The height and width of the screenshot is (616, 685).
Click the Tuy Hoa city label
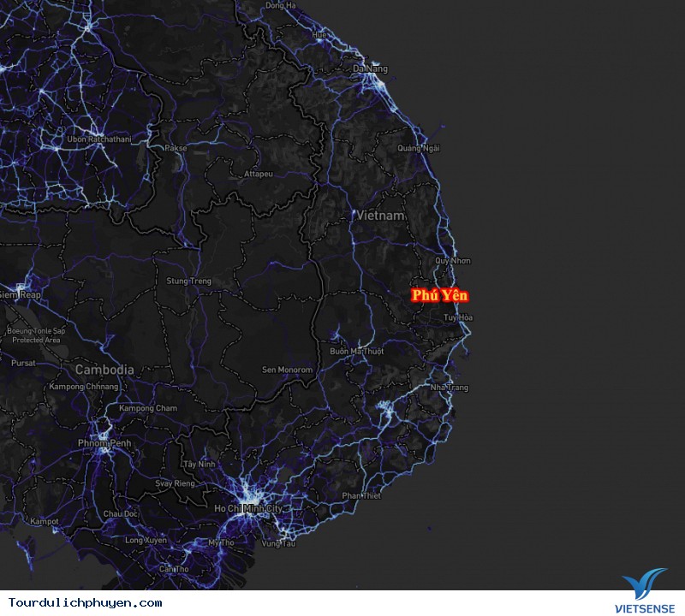[458, 317]
